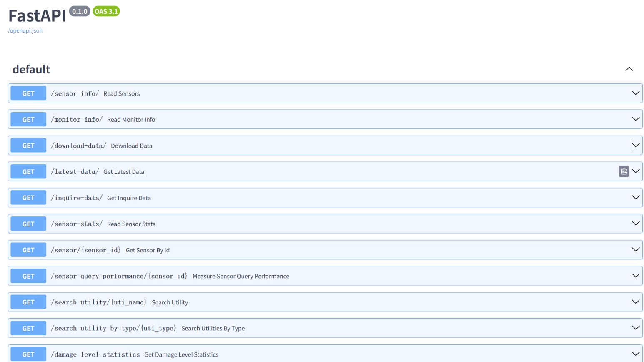Expand the /sensor-query-performance/ endpoint chevron

click(636, 276)
